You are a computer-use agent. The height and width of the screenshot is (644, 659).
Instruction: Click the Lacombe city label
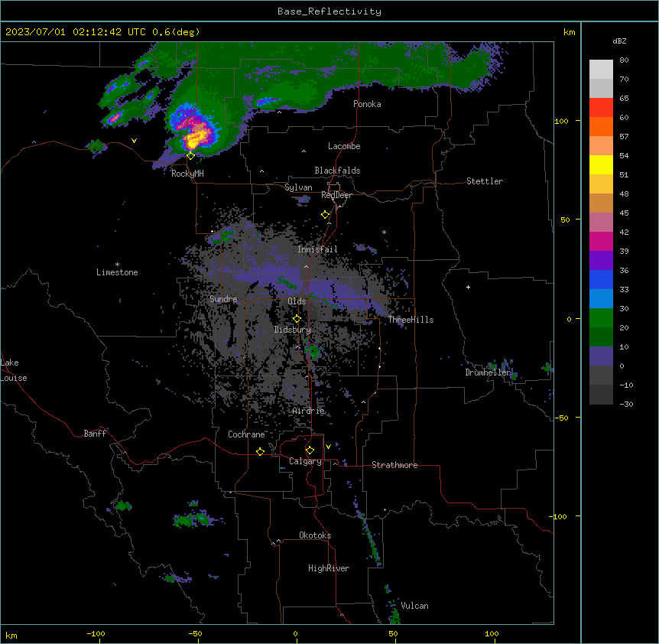pos(344,146)
